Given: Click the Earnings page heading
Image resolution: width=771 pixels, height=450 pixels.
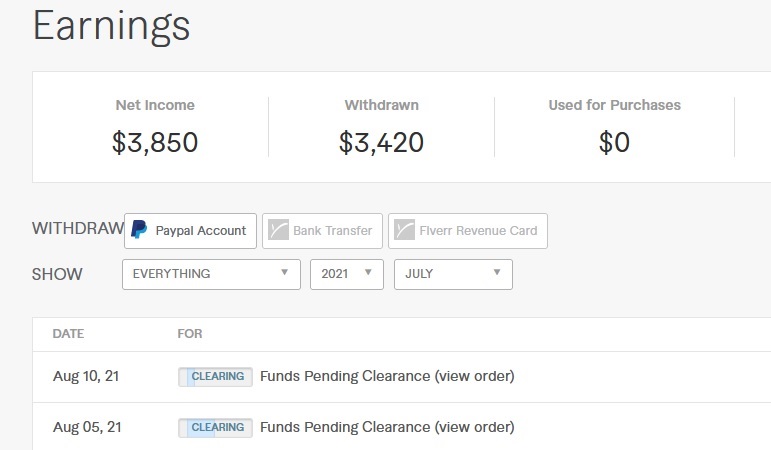Looking at the screenshot, I should click(111, 26).
